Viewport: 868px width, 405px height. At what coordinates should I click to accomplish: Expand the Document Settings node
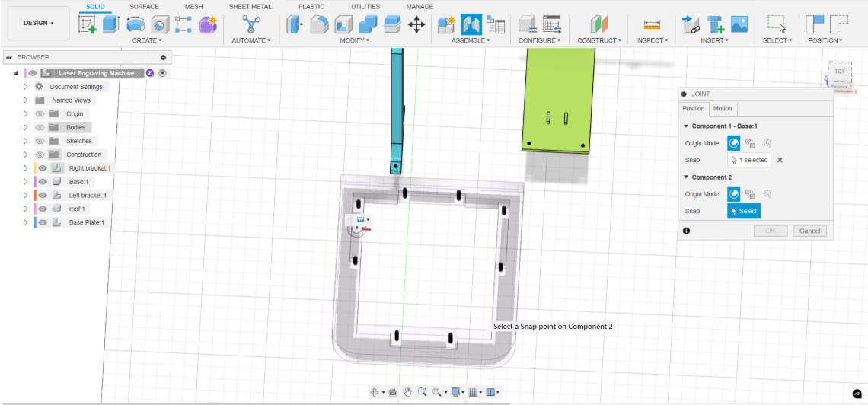25,87
